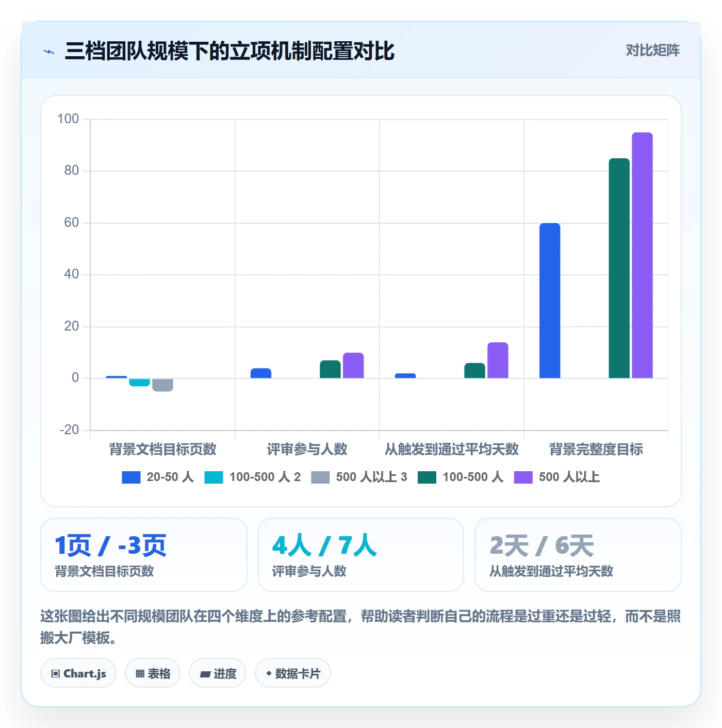722x728 pixels.
Task: Click the y-axis tick label 60
Action: click(x=72, y=223)
